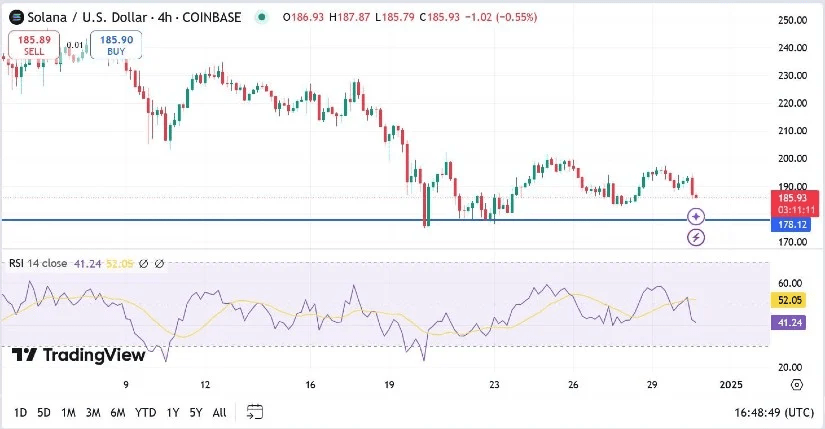This screenshot has width=825, height=429.
Task: Click the green market status dot
Action: (x=262, y=17)
